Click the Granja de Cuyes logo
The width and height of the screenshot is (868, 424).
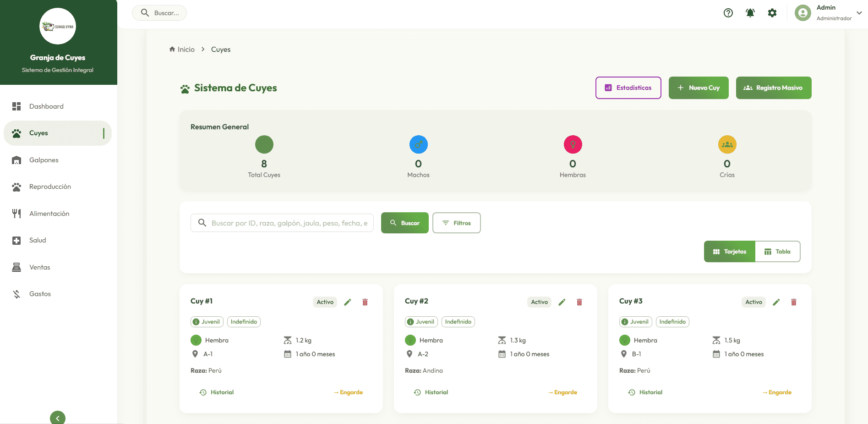click(58, 26)
